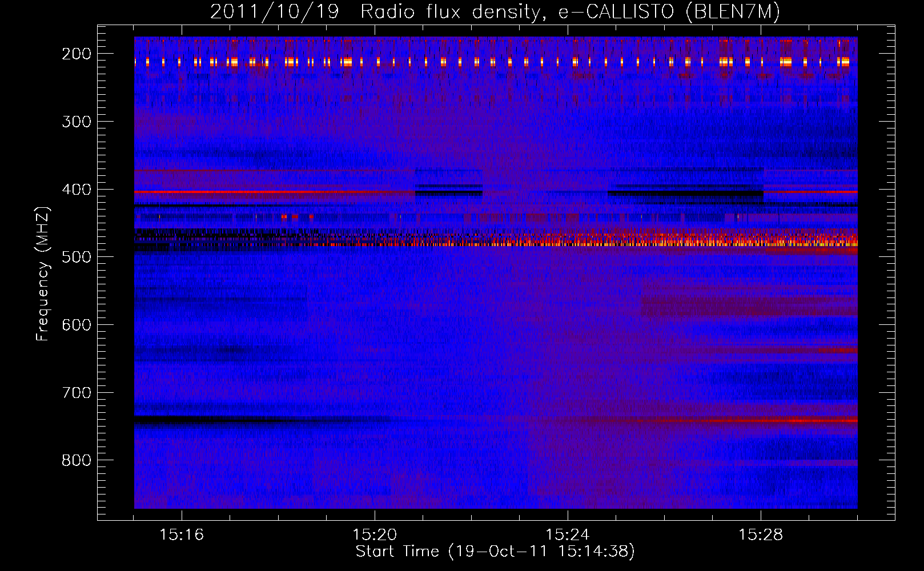The width and height of the screenshot is (924, 571).
Task: Click the 600 frequency tick label
Action: click(77, 325)
